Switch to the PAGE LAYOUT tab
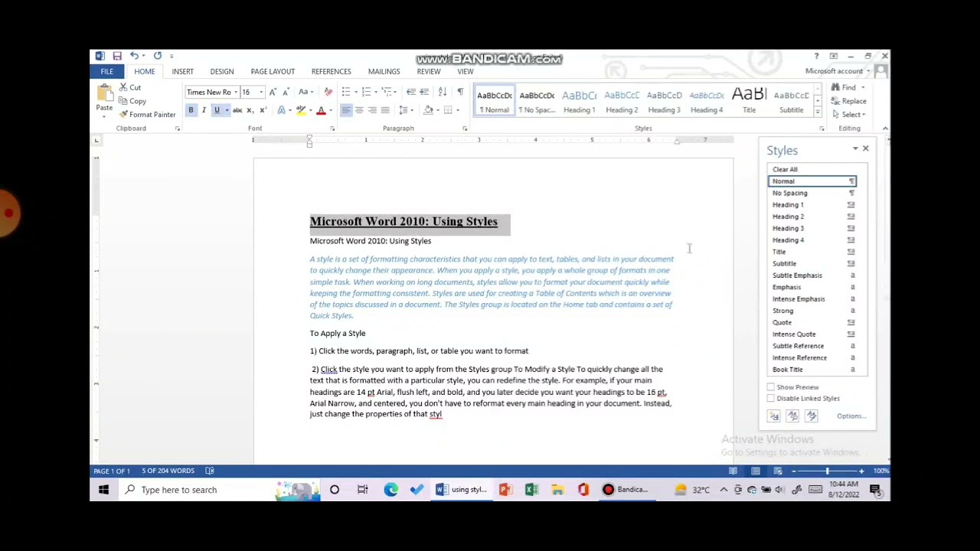This screenshot has height=551, width=980. 273,72
